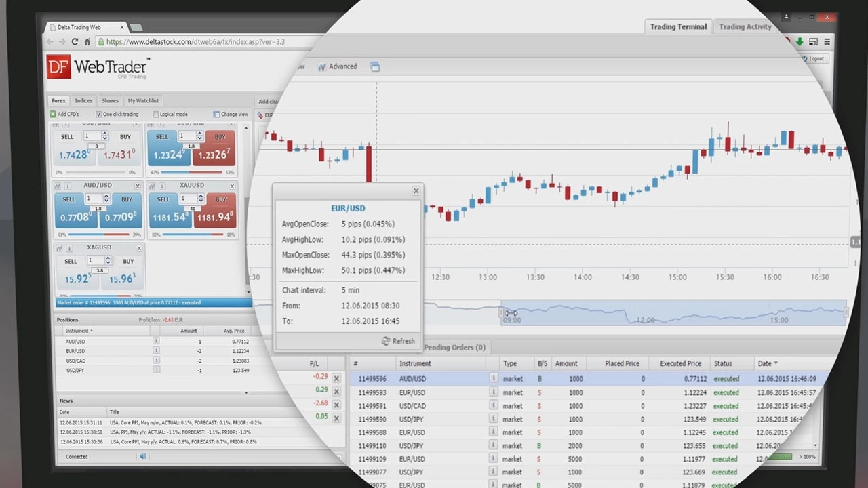
Task: Click the XAGUSD amount input field
Action: [95, 260]
